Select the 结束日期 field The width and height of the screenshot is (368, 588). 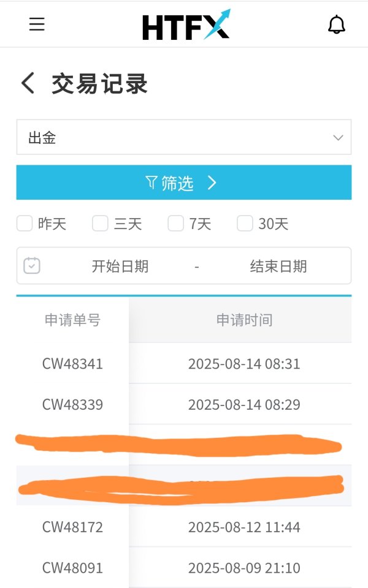[x=278, y=266]
